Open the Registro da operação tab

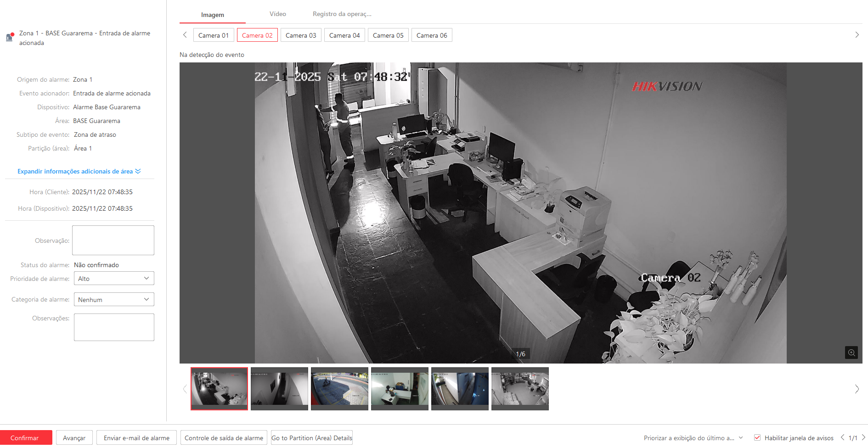[x=342, y=14]
